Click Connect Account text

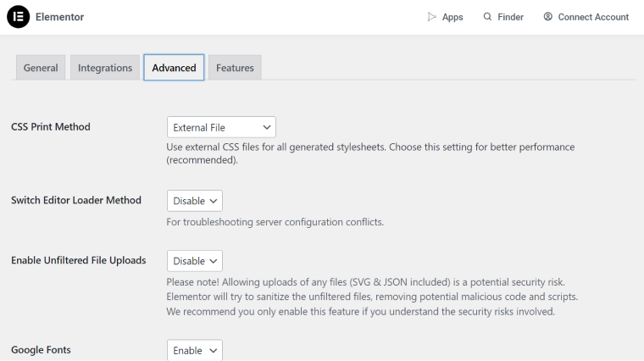pos(593,17)
